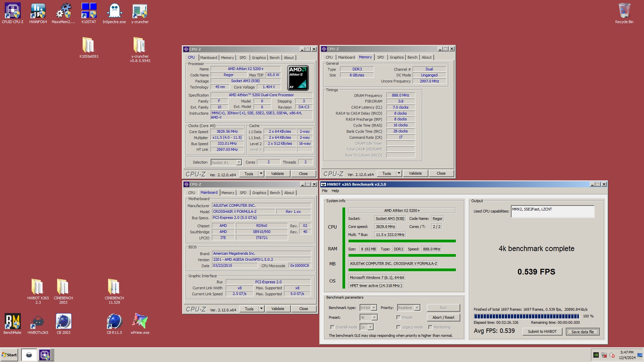Open Tools dropdown arrow in Mainboard tab window
Image resolution: width=644 pixels, height=362 pixels.
click(261, 309)
